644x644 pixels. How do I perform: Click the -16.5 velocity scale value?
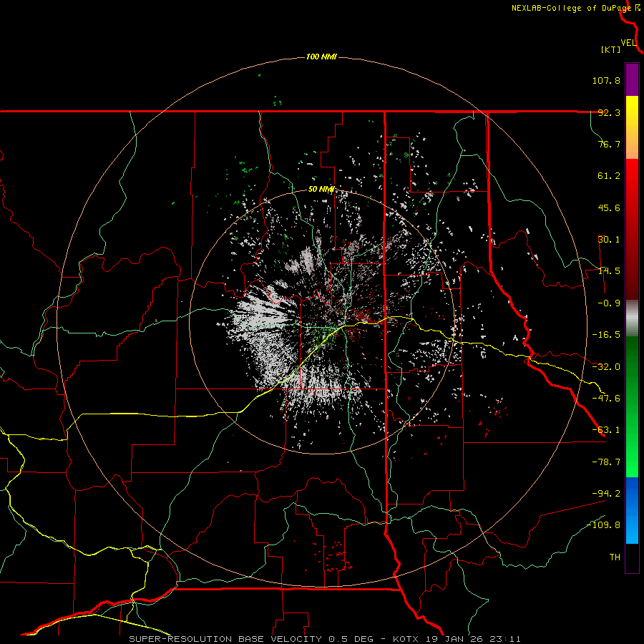pos(606,335)
